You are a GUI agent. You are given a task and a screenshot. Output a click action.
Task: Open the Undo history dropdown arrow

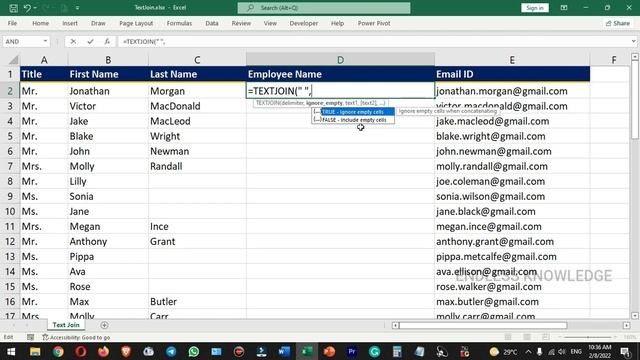[35, 8]
